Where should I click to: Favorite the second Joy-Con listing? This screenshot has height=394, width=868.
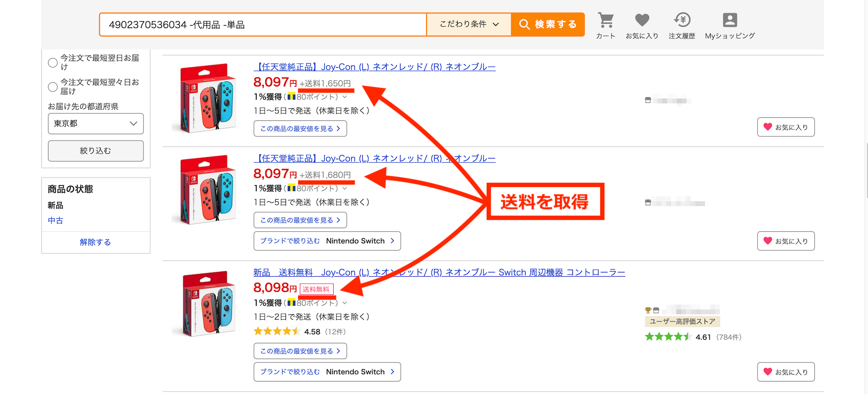click(x=786, y=241)
